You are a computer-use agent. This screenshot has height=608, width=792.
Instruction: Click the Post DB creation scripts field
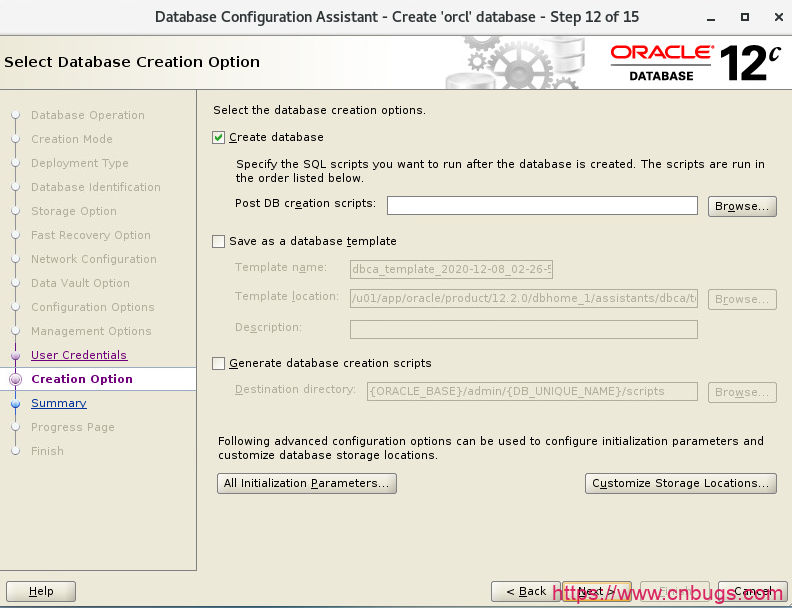pos(542,205)
